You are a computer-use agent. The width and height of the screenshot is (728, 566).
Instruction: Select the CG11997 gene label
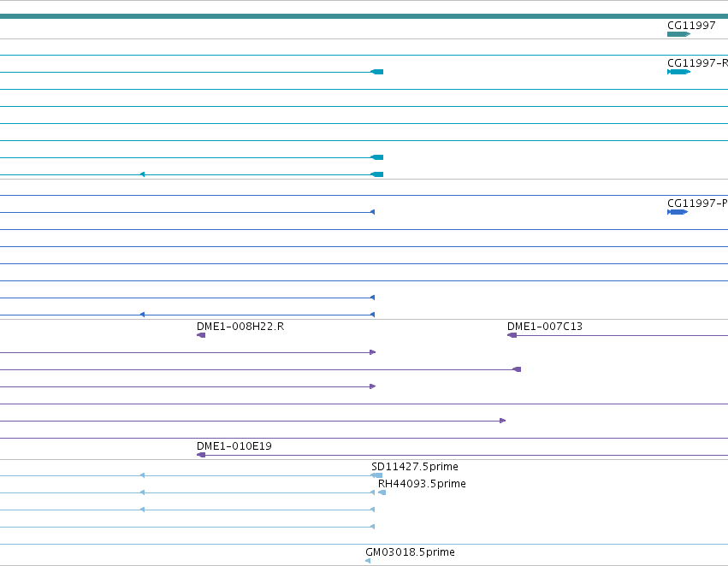coord(691,26)
